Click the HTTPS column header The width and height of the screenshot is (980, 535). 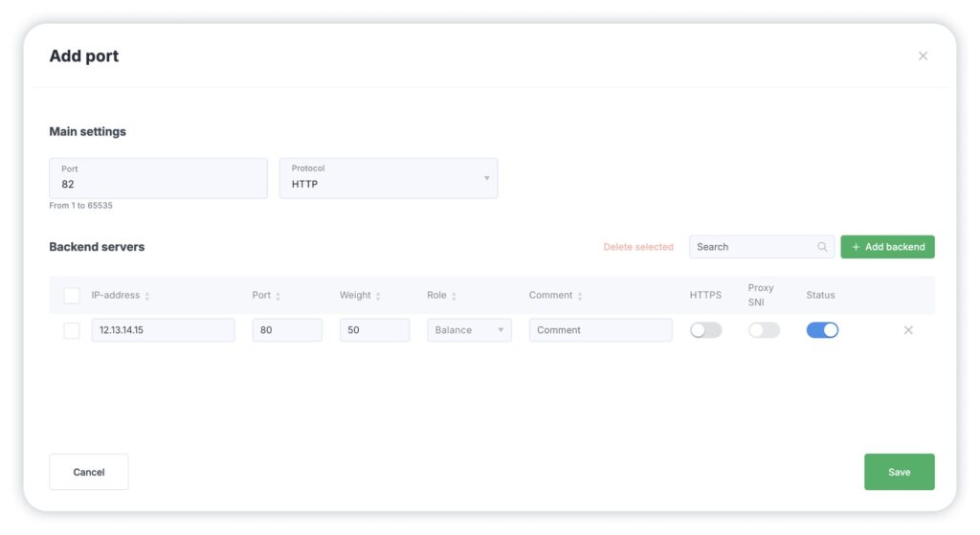coord(705,295)
